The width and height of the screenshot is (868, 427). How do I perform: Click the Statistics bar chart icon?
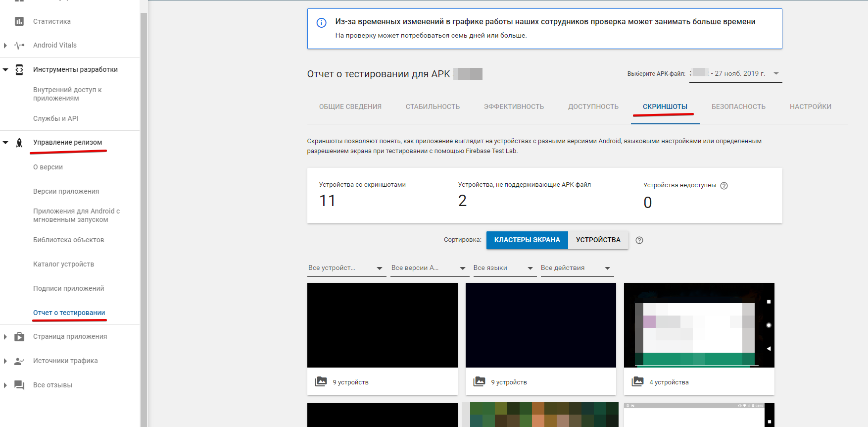click(19, 21)
